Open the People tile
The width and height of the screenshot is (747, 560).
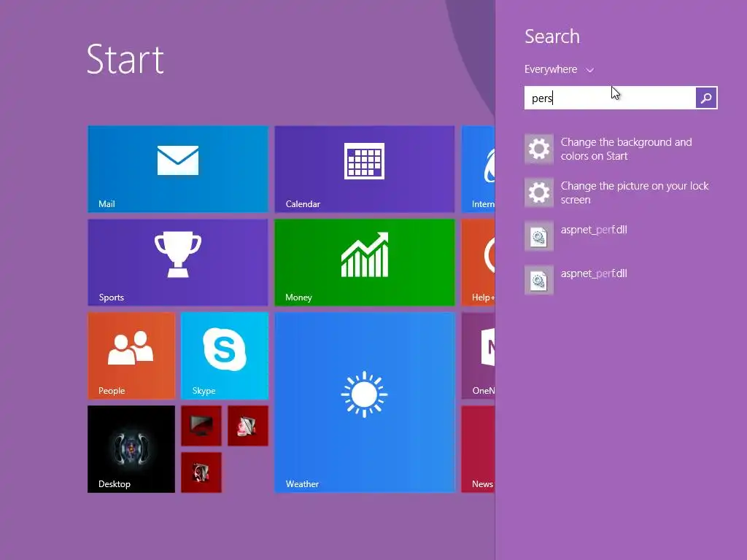click(x=131, y=356)
